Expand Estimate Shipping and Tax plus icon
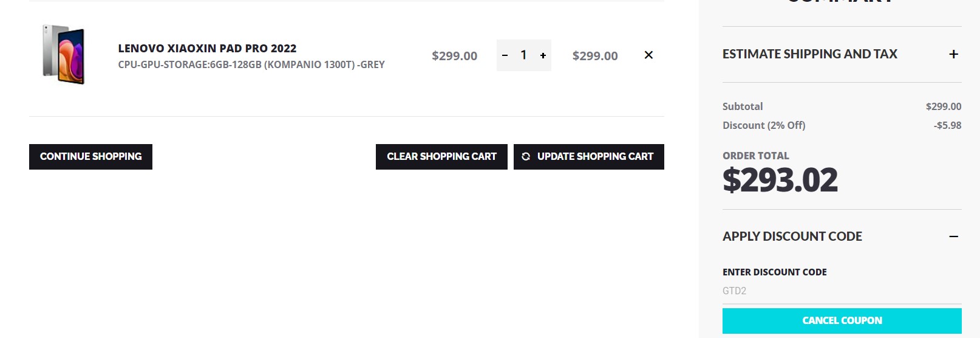Viewport: 980px width, 338px height. pyautogui.click(x=953, y=54)
